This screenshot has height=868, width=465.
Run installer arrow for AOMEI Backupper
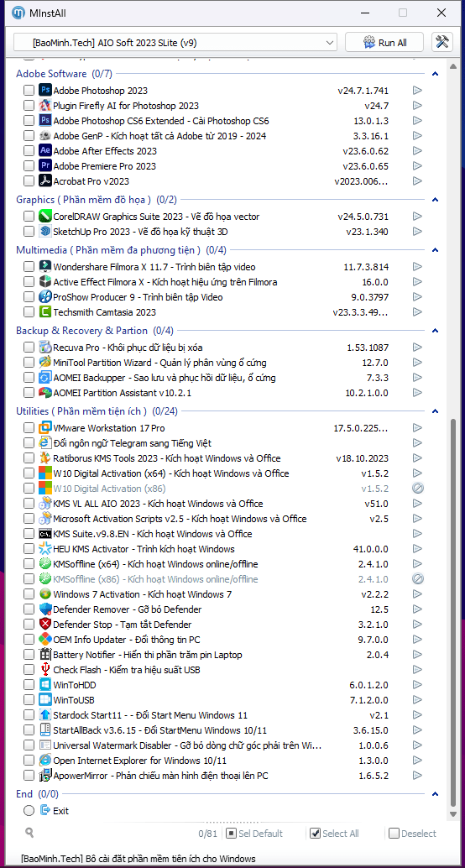(417, 378)
